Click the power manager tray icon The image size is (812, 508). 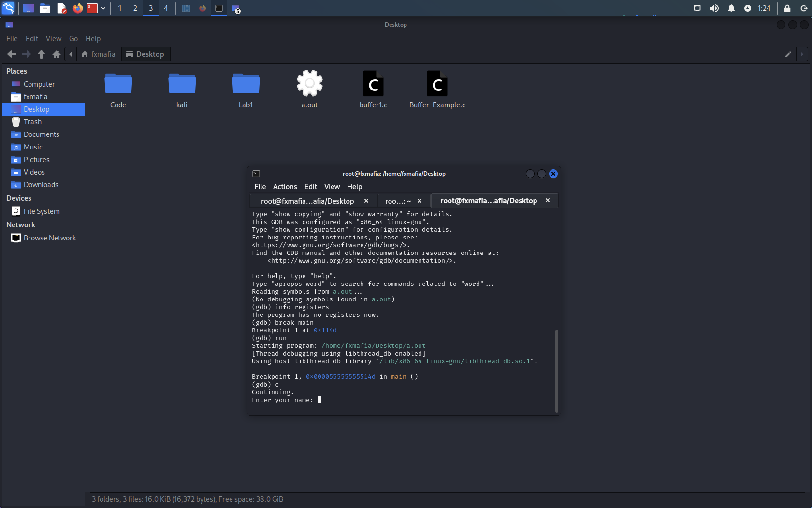[747, 8]
